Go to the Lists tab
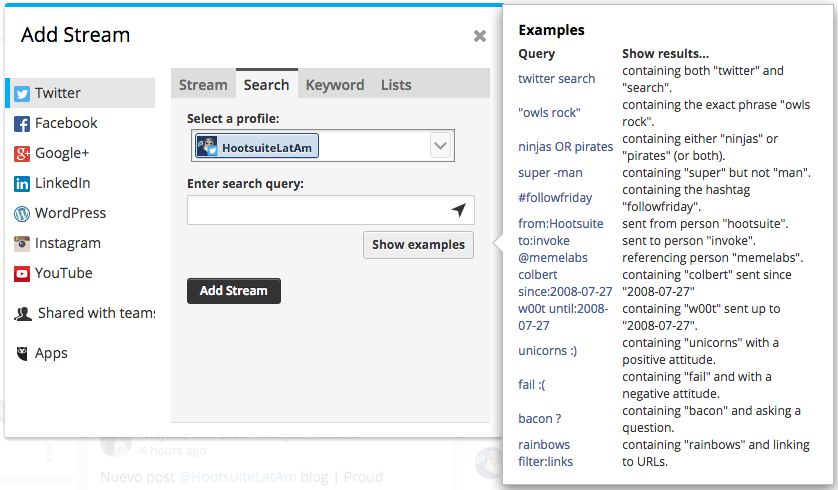The height and width of the screenshot is (490, 838). coord(396,84)
